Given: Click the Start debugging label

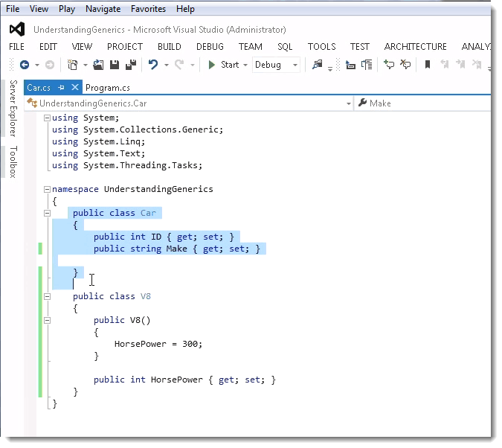Looking at the screenshot, I should click(230, 65).
